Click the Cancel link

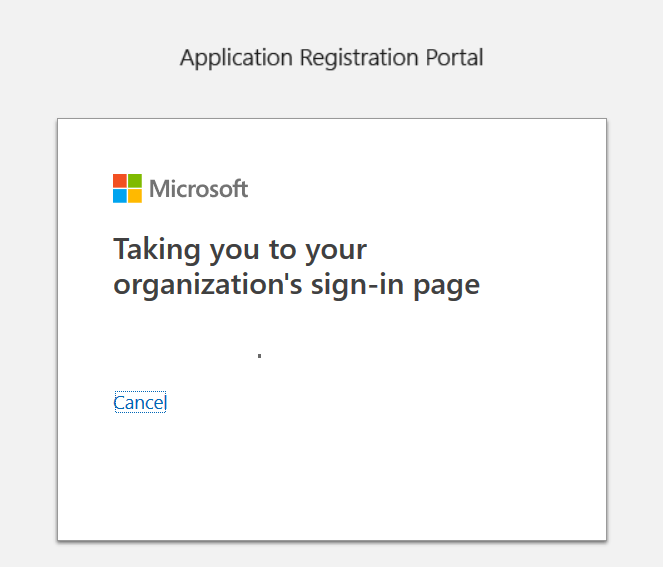(x=140, y=402)
